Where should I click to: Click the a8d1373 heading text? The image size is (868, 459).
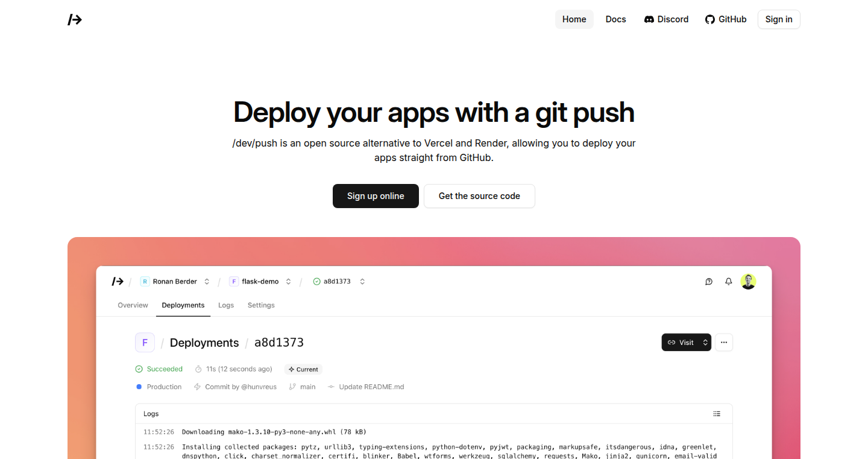pyautogui.click(x=279, y=343)
